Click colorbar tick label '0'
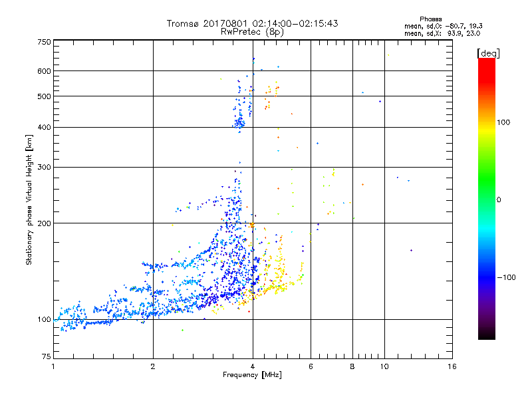Viewport: 532px width, 399px height. point(499,199)
